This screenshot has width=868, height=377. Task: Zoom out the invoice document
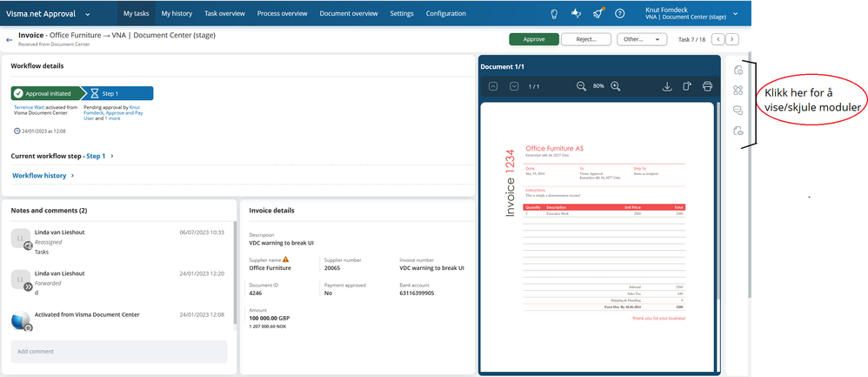pyautogui.click(x=581, y=86)
